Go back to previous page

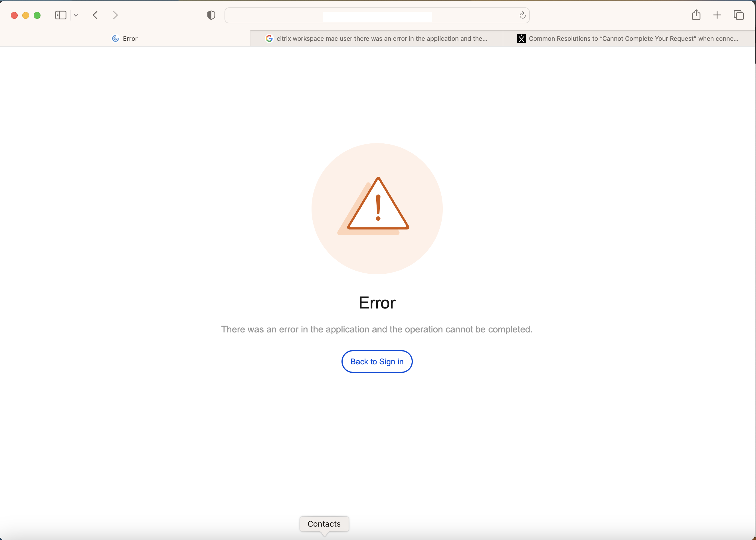(95, 15)
